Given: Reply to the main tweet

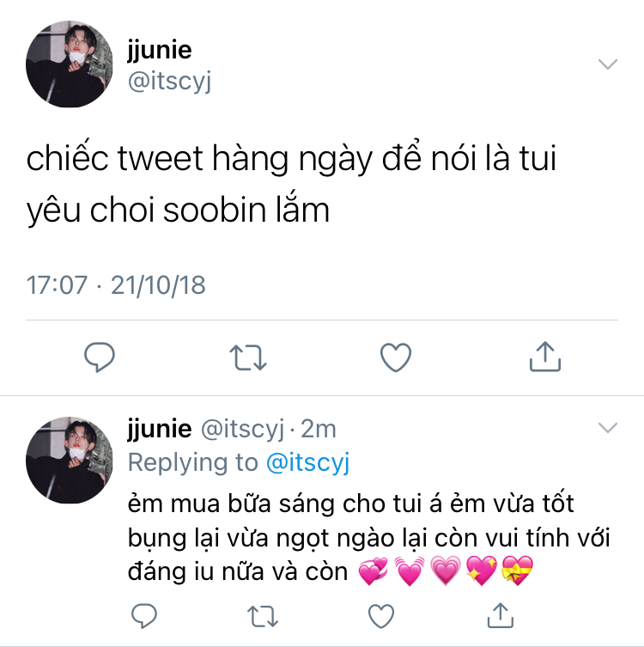Looking at the screenshot, I should 100,357.
